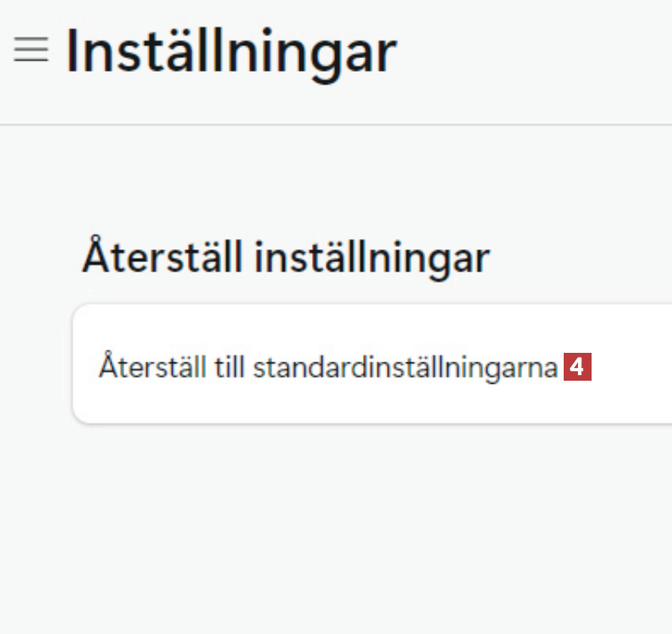Open the reset to defaults dialog

click(x=372, y=364)
